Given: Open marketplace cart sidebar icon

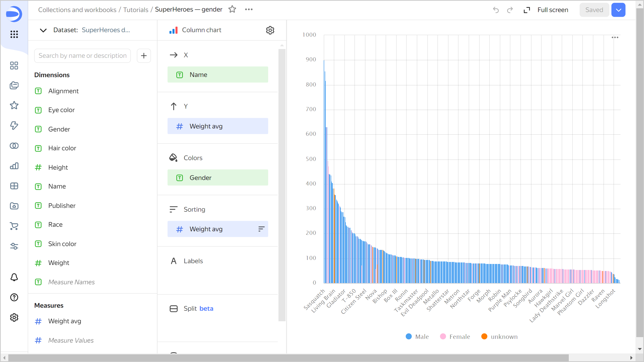Looking at the screenshot, I should click(x=14, y=226).
